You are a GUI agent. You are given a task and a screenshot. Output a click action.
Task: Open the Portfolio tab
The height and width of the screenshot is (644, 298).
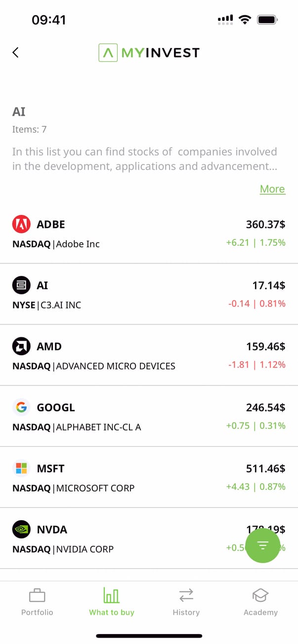pyautogui.click(x=37, y=602)
